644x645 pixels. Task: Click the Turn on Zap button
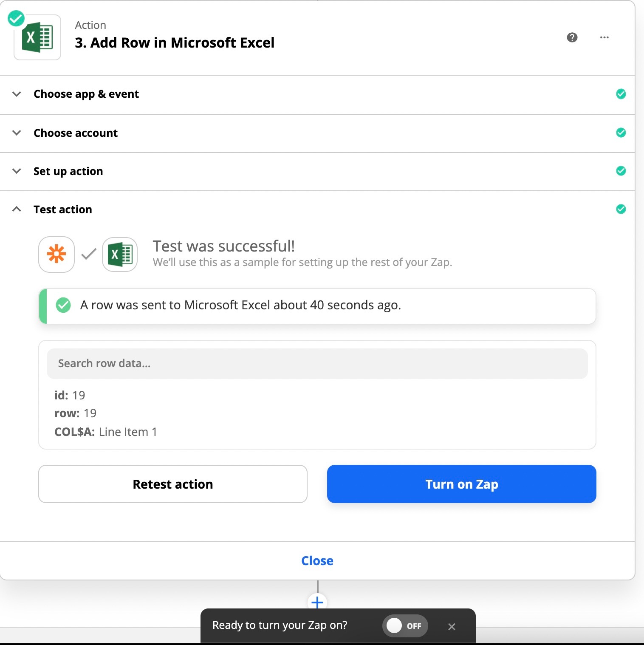click(x=461, y=484)
